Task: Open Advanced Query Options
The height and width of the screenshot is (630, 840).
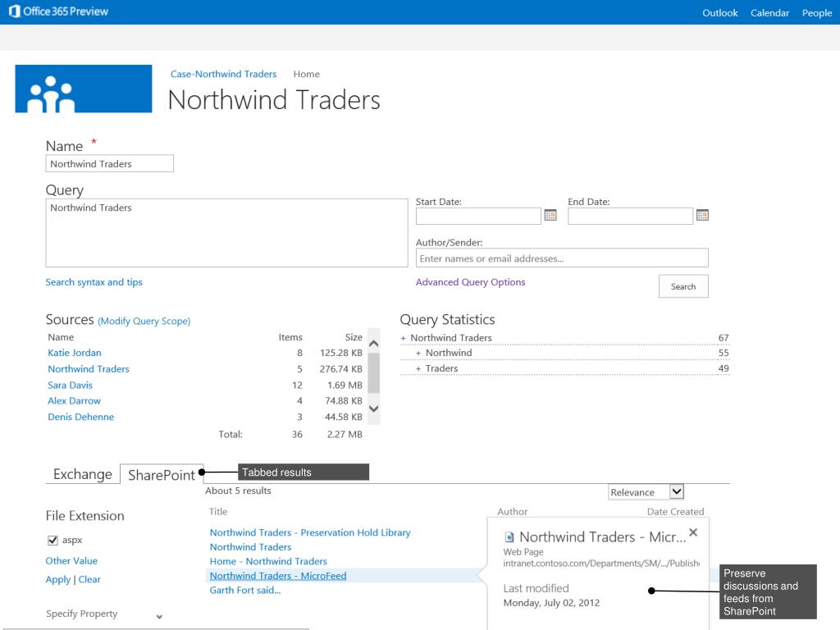Action: tap(470, 282)
